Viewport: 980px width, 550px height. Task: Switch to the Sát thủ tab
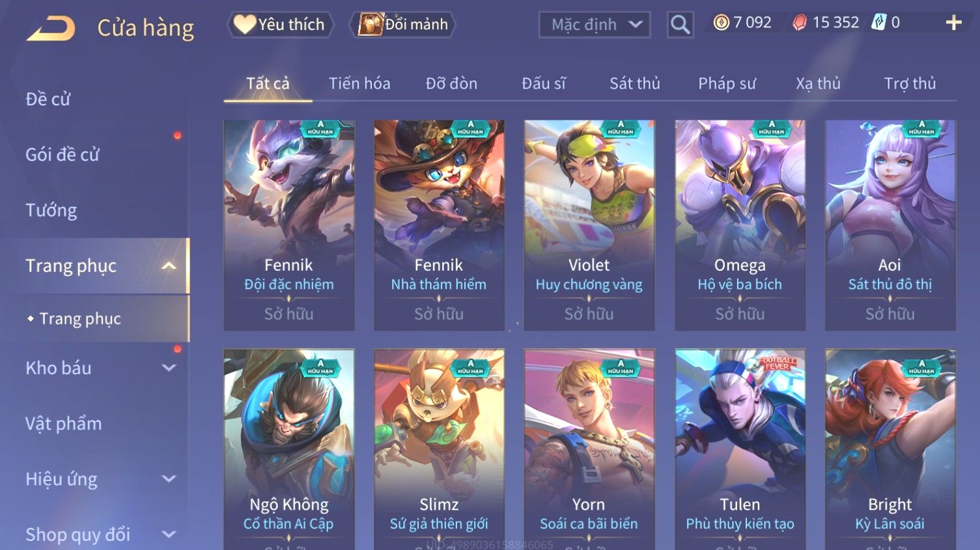pos(635,83)
